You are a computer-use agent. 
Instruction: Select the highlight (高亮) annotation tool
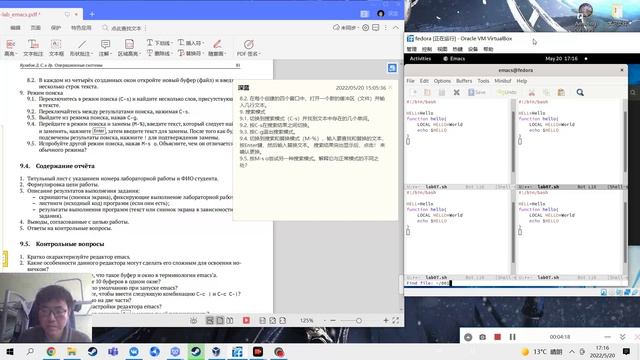coord(11,47)
